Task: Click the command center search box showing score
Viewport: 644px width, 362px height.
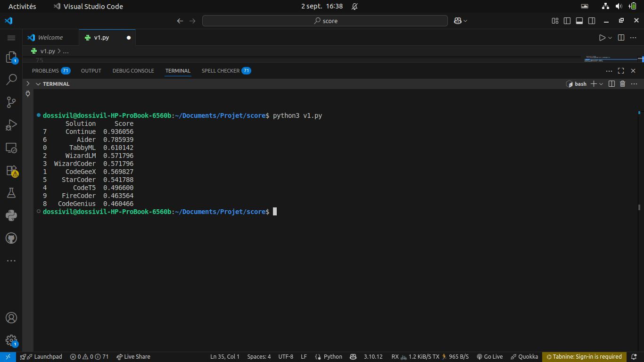Action: tap(325, 21)
